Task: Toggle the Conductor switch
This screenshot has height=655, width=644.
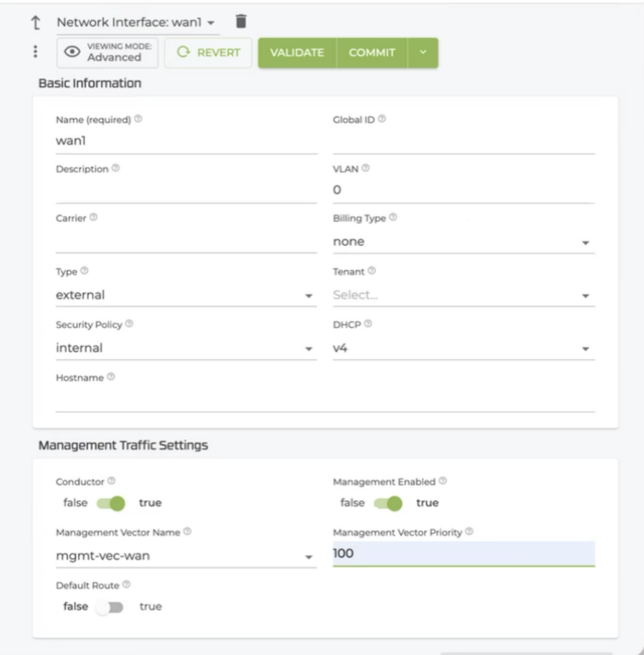Action: click(111, 503)
